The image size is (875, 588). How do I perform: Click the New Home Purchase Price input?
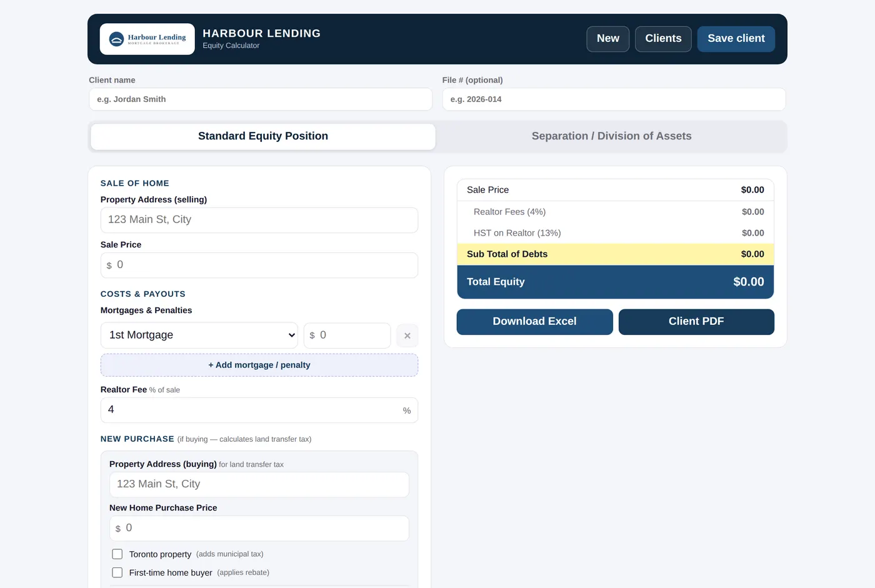(259, 528)
